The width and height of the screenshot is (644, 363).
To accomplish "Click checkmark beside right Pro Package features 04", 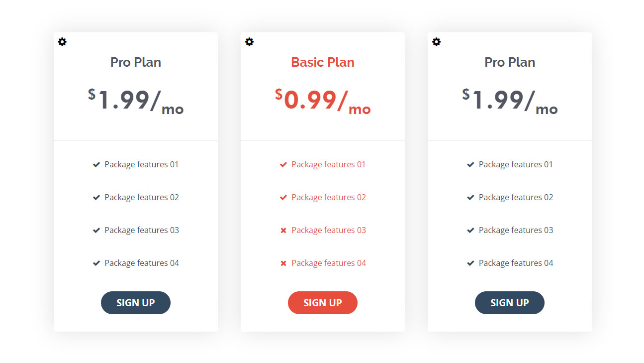I will click(470, 263).
